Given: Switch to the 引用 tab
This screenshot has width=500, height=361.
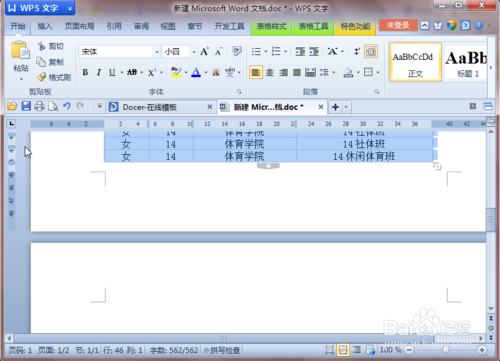Looking at the screenshot, I should 114,26.
